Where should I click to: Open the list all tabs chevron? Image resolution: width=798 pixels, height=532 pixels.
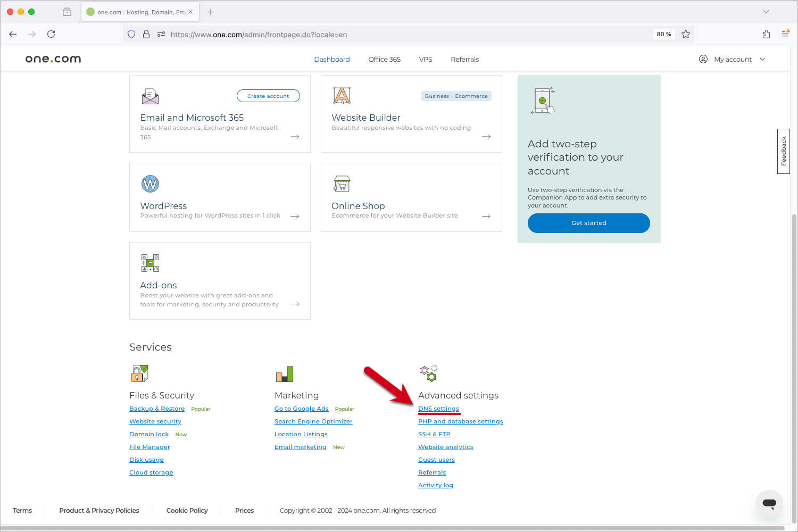[766, 12]
